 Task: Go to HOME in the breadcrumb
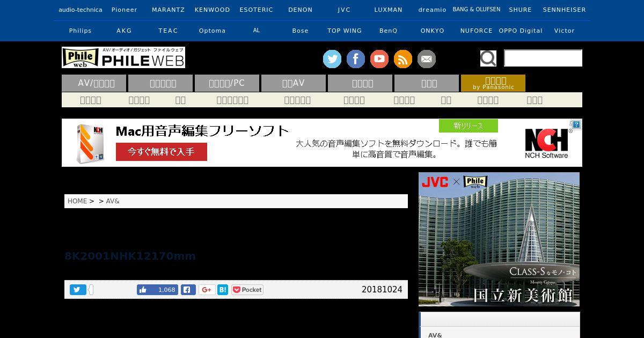coord(77,201)
